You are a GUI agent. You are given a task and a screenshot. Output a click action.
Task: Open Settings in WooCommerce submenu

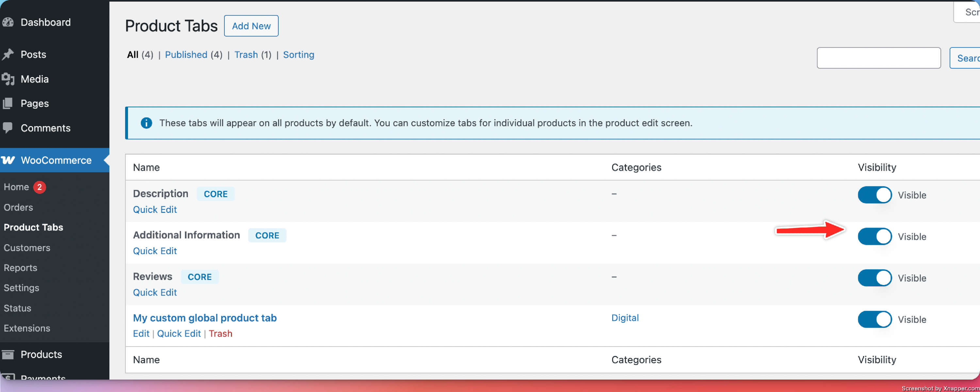pos(21,288)
